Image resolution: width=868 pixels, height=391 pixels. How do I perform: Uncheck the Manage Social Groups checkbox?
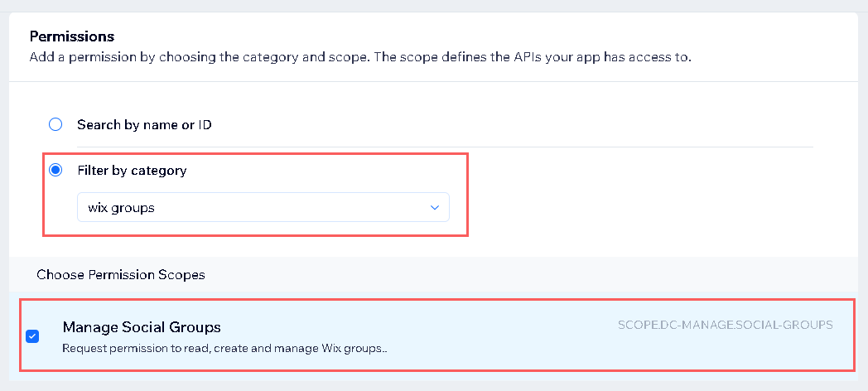pos(32,336)
